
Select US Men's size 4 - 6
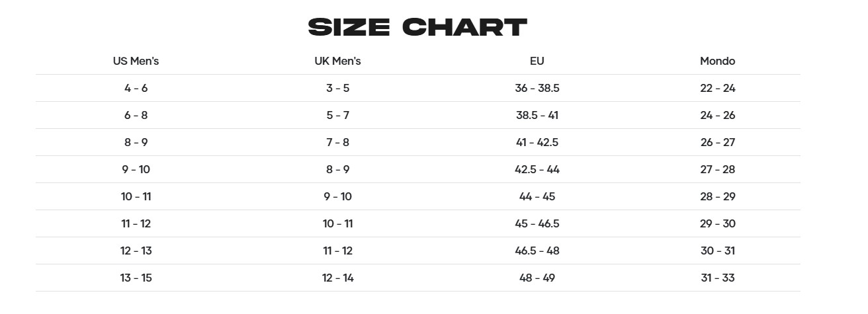136,88
